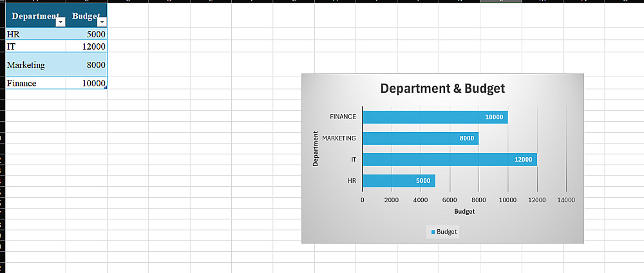The image size is (644, 273).
Task: Click the HR category axis label
Action: [352, 181]
